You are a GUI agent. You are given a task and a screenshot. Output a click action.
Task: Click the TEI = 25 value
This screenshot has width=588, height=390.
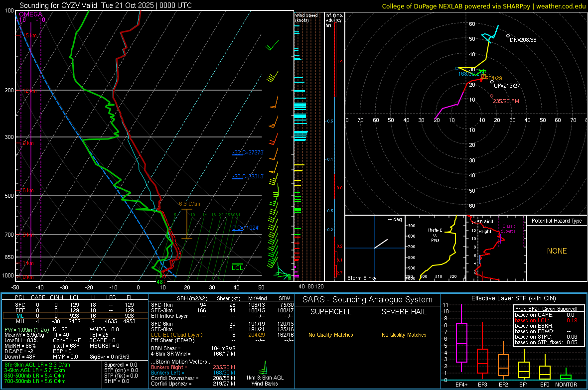pos(99,335)
